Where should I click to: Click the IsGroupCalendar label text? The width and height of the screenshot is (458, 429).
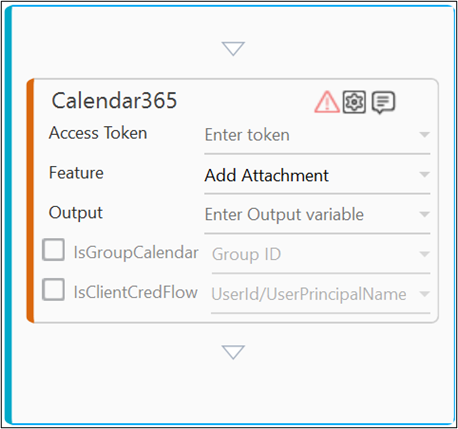click(136, 252)
